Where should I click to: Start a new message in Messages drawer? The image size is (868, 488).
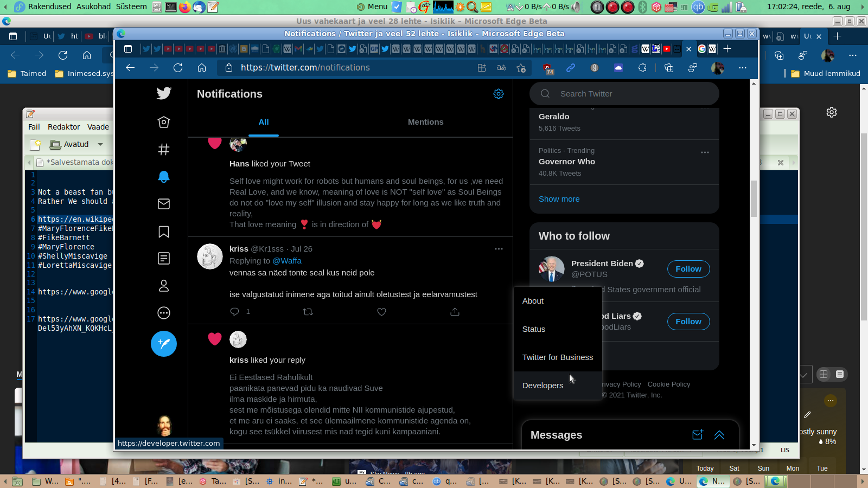click(x=698, y=434)
